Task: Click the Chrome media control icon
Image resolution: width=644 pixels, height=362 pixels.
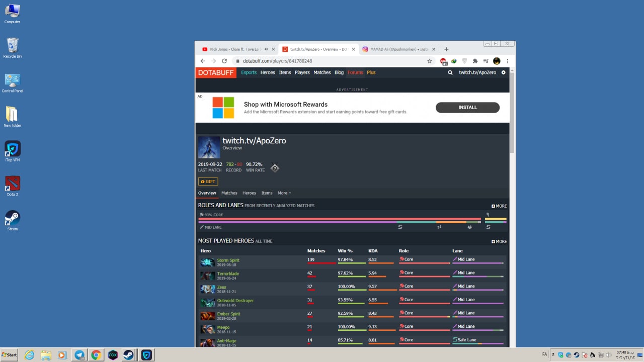Action: [486, 61]
